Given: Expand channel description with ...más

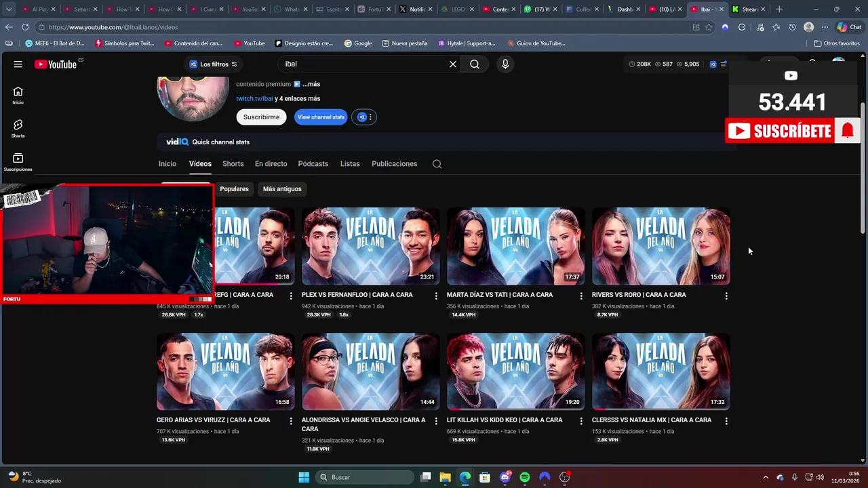Looking at the screenshot, I should (311, 84).
